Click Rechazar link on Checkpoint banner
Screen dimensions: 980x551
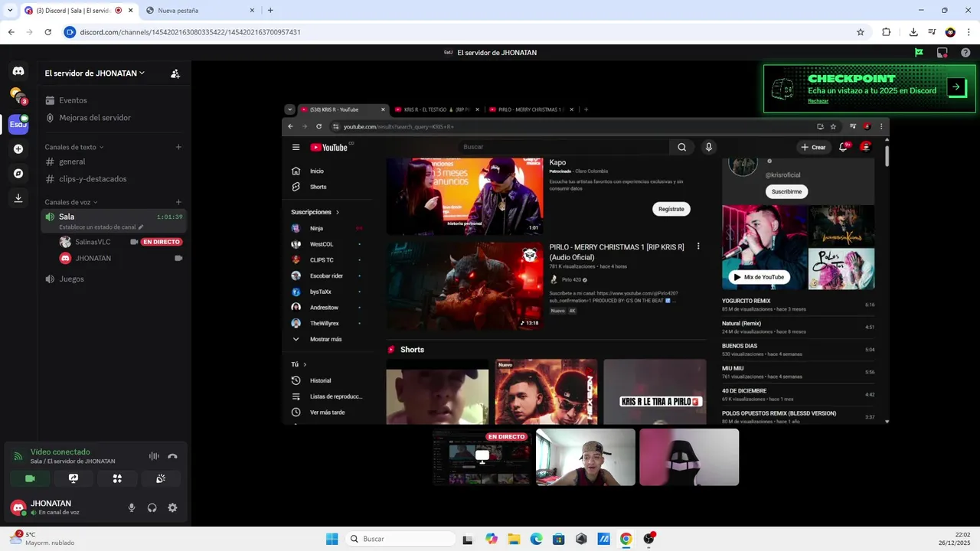(818, 101)
